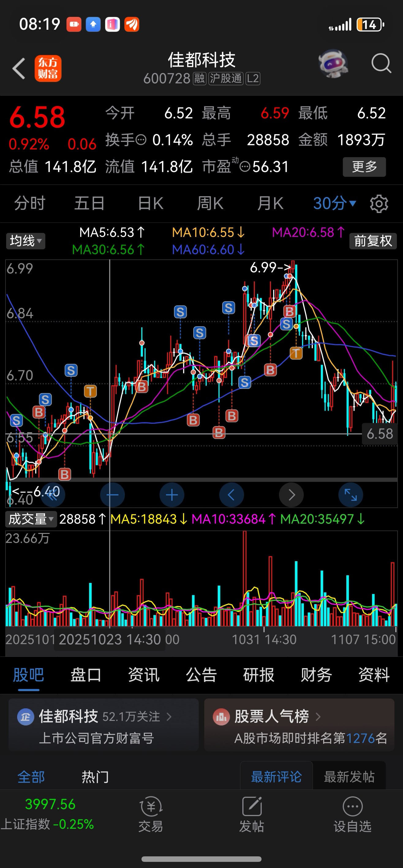Open the 30分 period dropdown
This screenshot has width=403, height=868.
click(335, 204)
